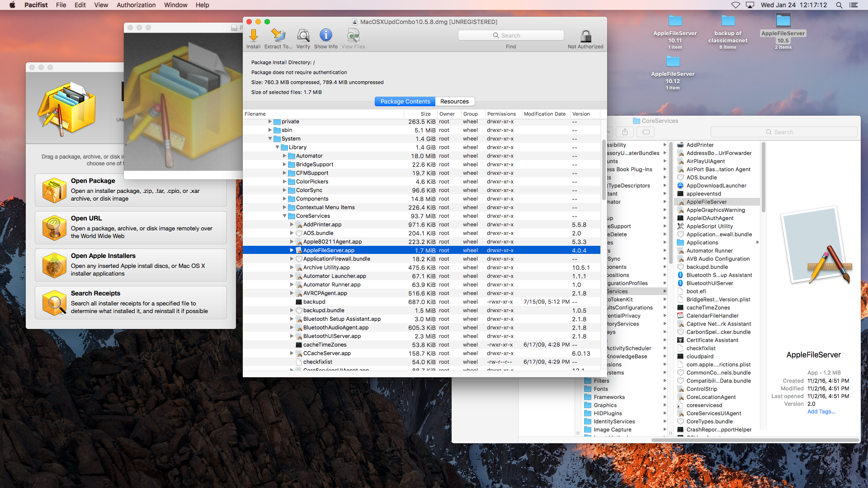868x488 pixels.
Task: Click the AirPlay display menu bar icon
Action: pos(750,5)
